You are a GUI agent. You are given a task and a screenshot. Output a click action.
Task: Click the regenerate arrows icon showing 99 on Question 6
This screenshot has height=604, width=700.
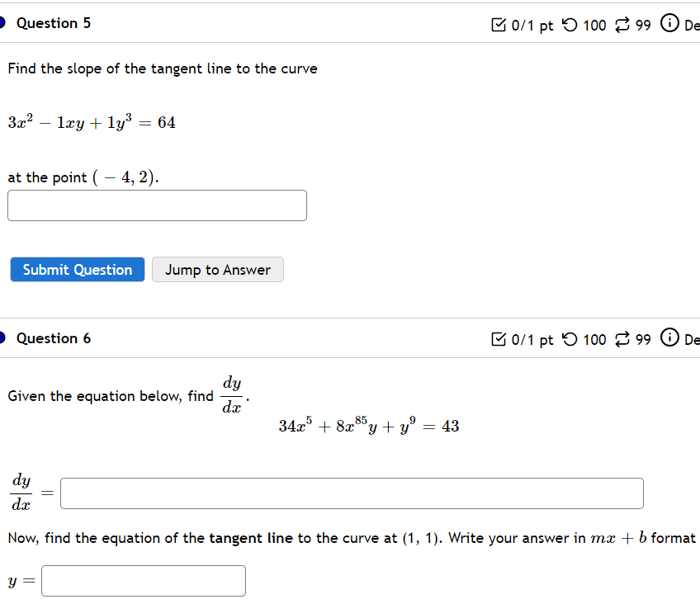pyautogui.click(x=622, y=339)
